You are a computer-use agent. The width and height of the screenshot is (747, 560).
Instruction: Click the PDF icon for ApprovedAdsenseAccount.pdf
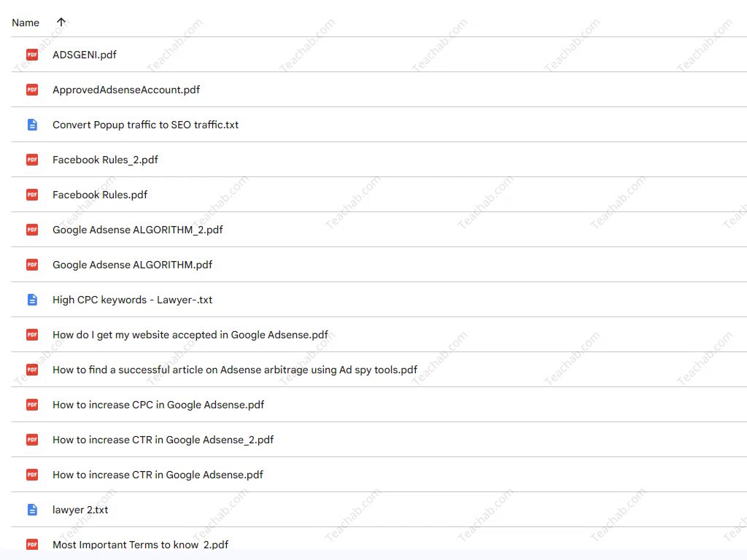click(x=32, y=90)
